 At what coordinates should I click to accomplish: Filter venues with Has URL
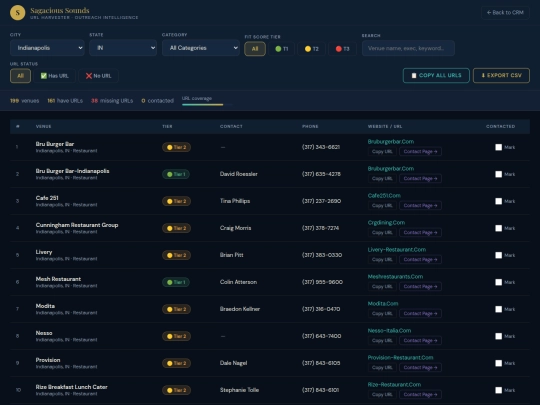(54, 76)
